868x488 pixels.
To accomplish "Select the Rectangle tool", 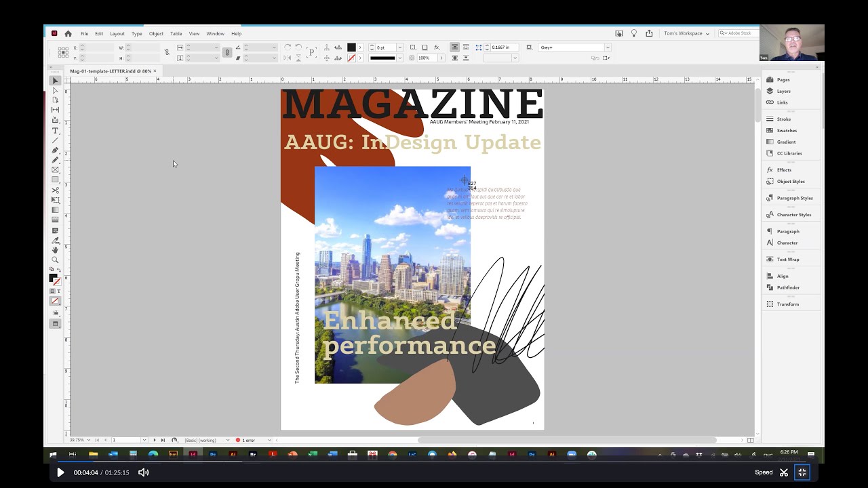I will 56,180.
